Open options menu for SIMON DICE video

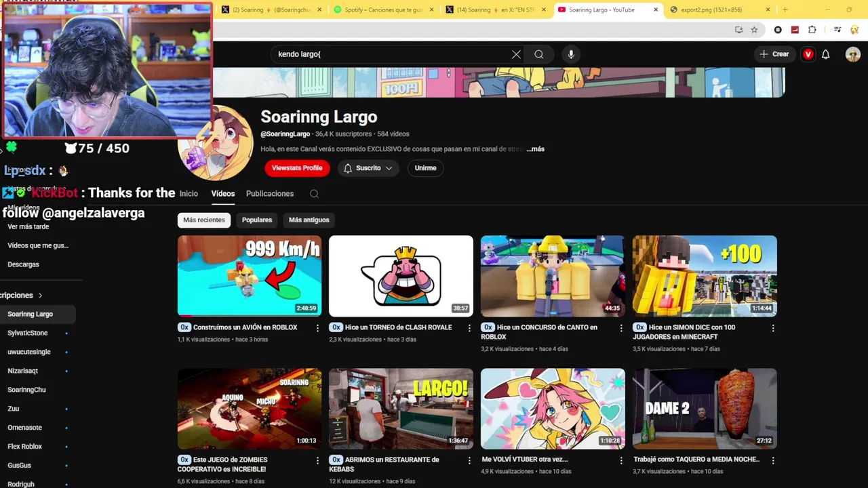click(773, 328)
